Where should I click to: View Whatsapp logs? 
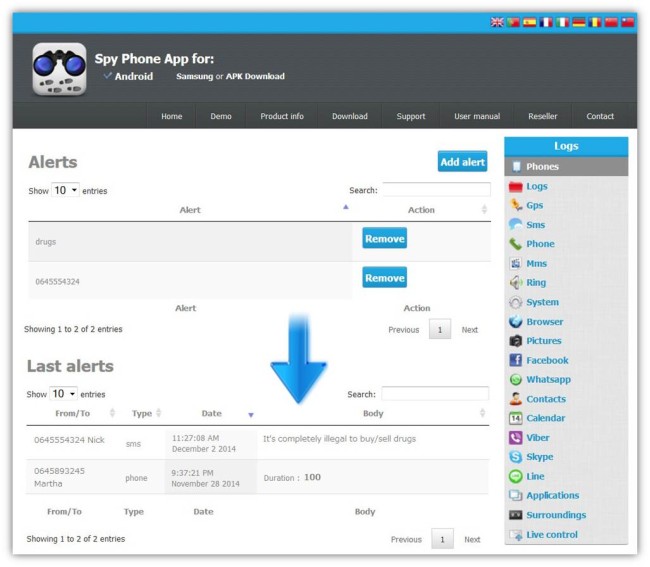tap(540, 379)
